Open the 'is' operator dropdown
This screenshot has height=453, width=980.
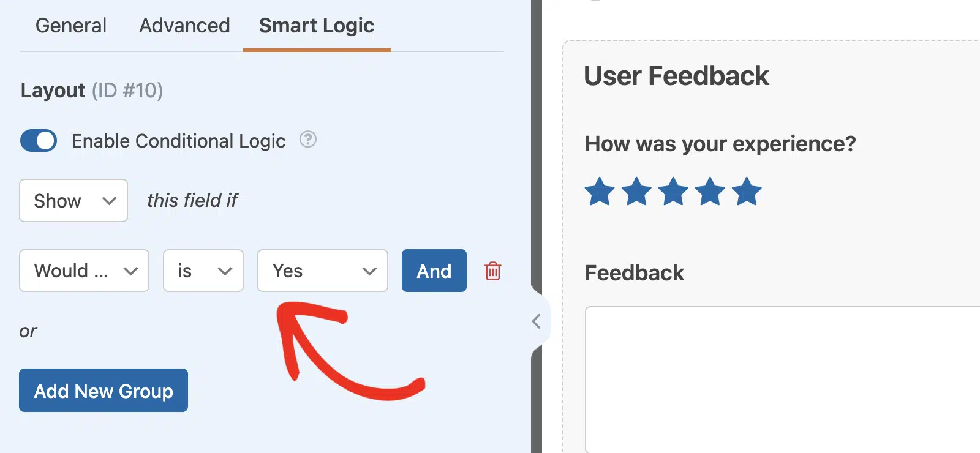pyautogui.click(x=203, y=271)
